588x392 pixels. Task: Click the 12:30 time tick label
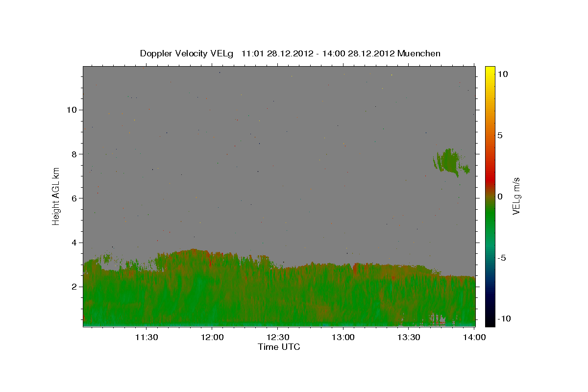[x=277, y=337]
